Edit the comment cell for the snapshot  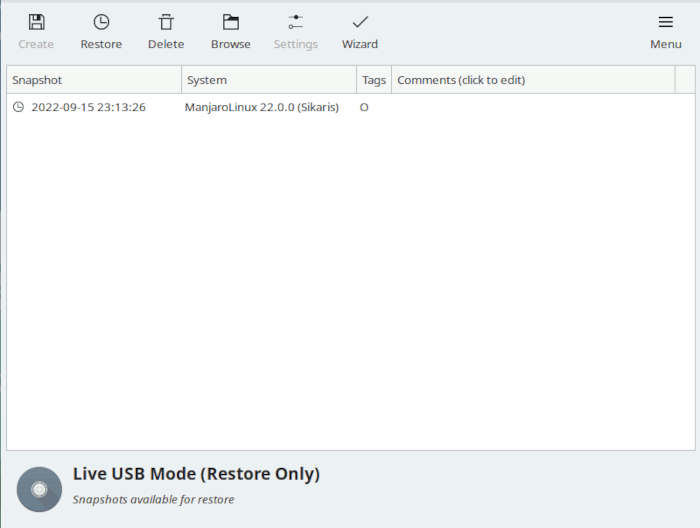[533, 107]
